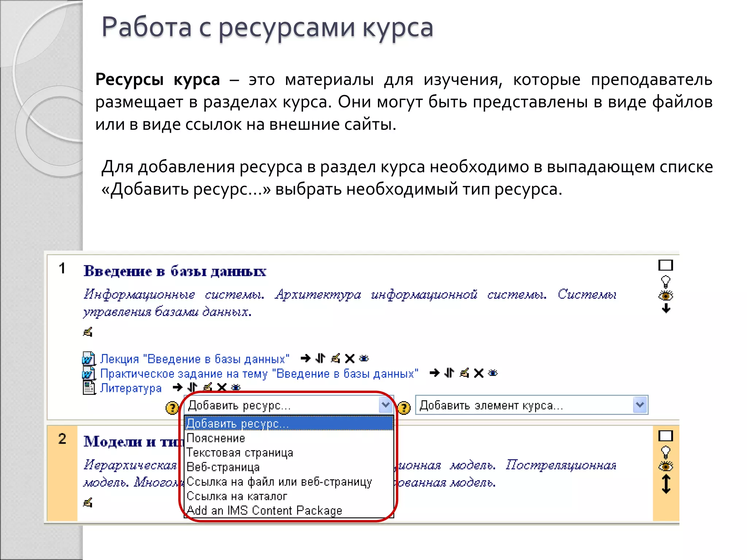Click section title "Введение в базы данных"
The image size is (747, 560).
(175, 271)
